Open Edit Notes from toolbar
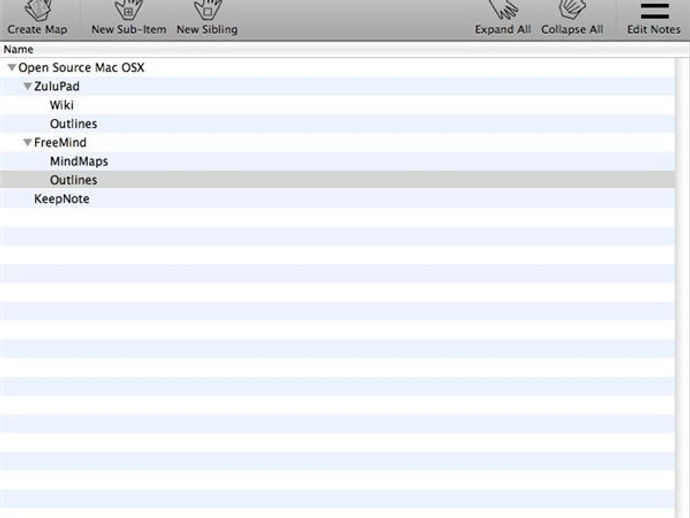 pos(653,18)
